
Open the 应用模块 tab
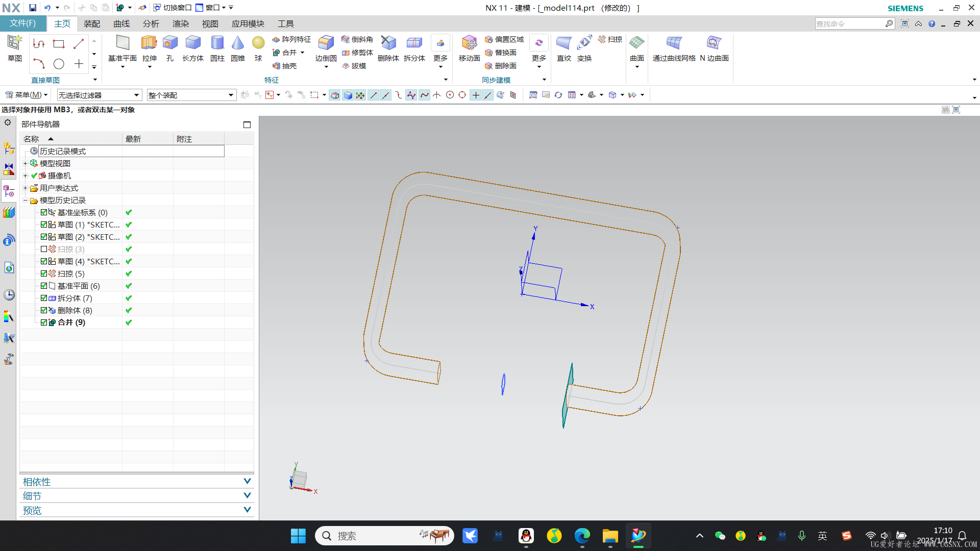pos(248,24)
